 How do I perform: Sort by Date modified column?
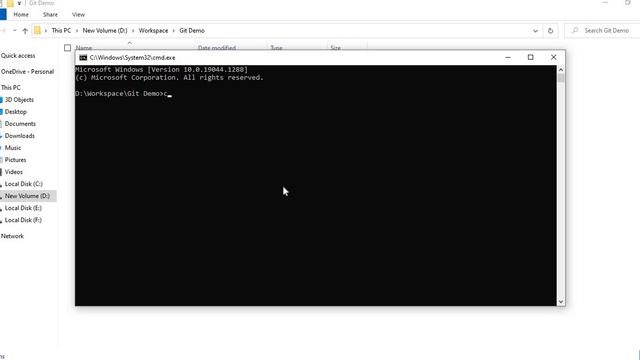[x=217, y=48]
